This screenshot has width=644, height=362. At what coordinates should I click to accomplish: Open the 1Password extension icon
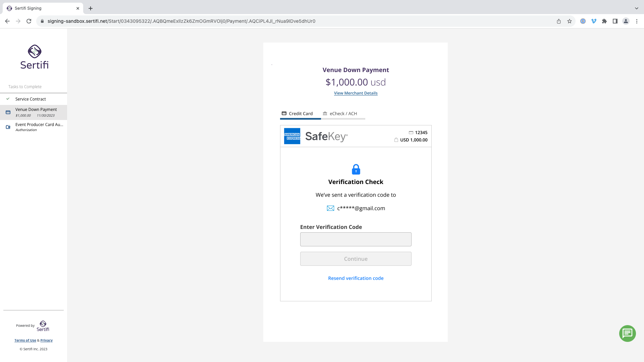[x=583, y=21]
